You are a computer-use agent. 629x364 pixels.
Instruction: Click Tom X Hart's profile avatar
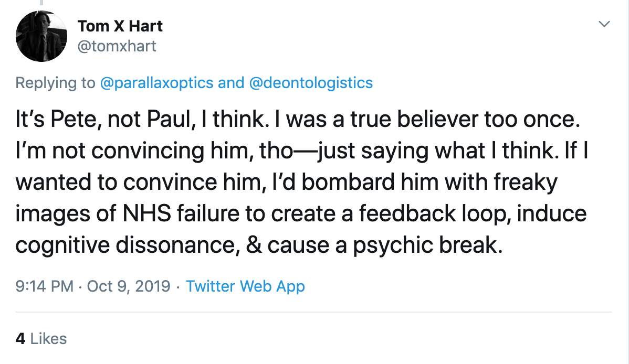[x=41, y=36]
